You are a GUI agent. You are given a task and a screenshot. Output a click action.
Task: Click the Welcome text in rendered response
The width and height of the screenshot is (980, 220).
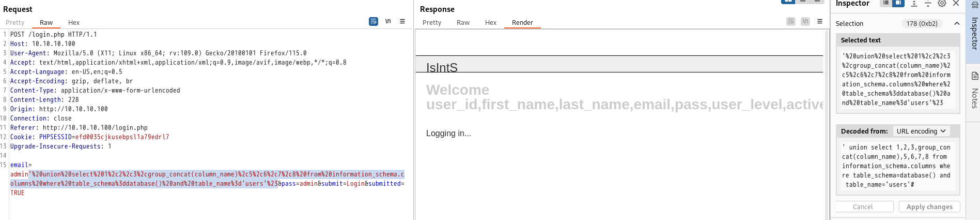(x=458, y=90)
